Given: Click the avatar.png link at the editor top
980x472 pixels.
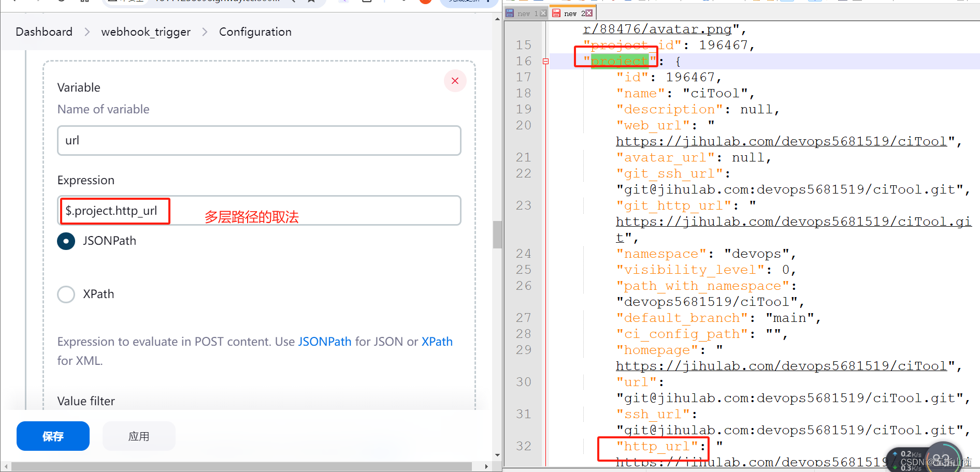Looking at the screenshot, I should (x=657, y=29).
